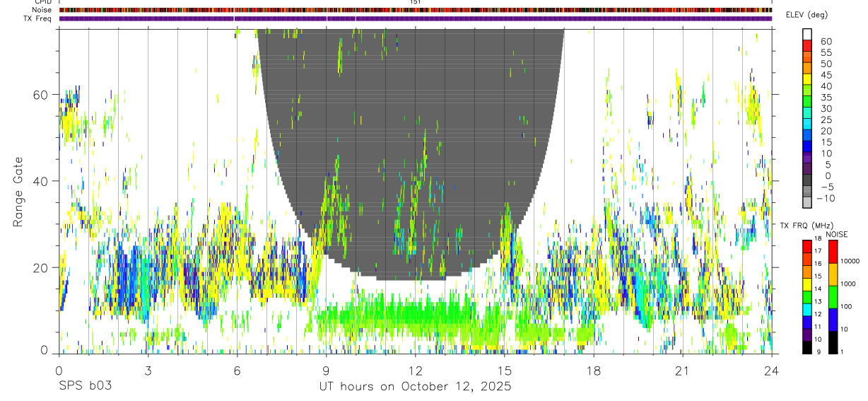The width and height of the screenshot is (868, 401).
Task: Click the x-axis tick label '3'
Action: 148,371
